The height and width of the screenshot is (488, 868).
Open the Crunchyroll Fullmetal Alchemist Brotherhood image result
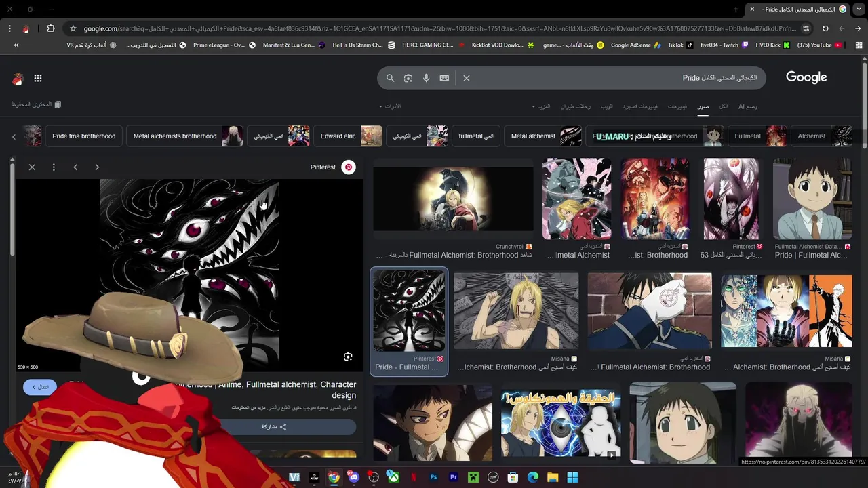pyautogui.click(x=453, y=198)
